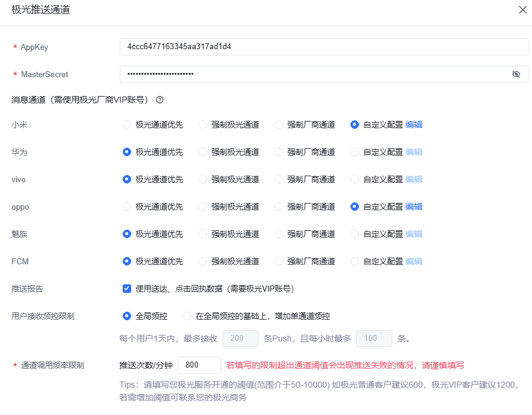The image size is (532, 415).
Task: Select 自定义配置 for 魅族
Action: [355, 234]
